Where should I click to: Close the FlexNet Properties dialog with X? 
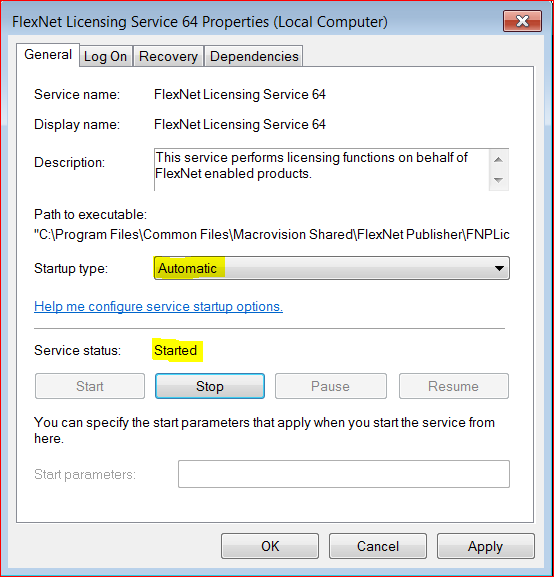click(522, 21)
